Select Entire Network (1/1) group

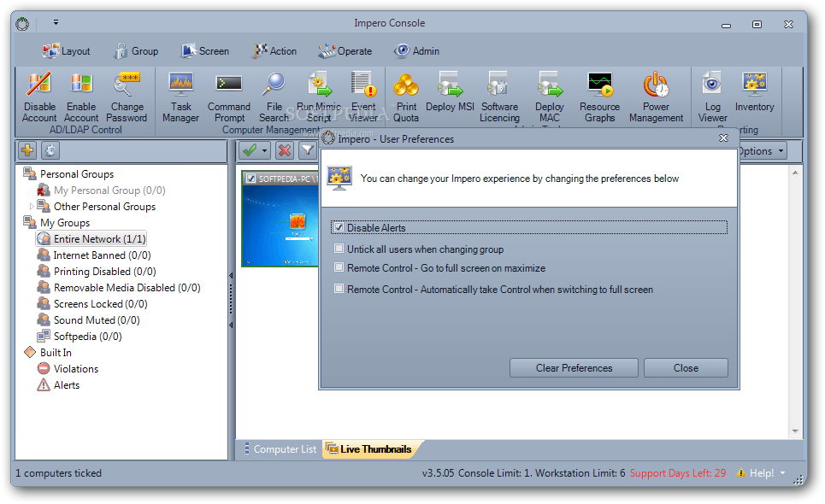tap(91, 238)
